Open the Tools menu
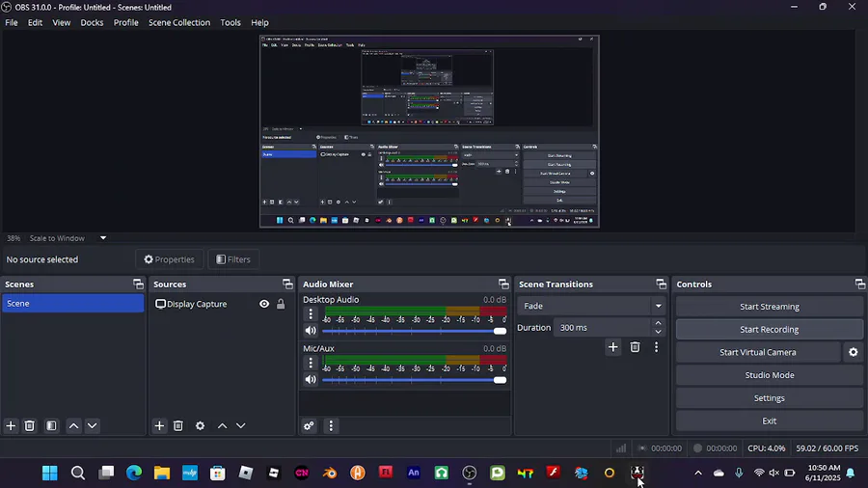This screenshot has width=868, height=488. [231, 23]
